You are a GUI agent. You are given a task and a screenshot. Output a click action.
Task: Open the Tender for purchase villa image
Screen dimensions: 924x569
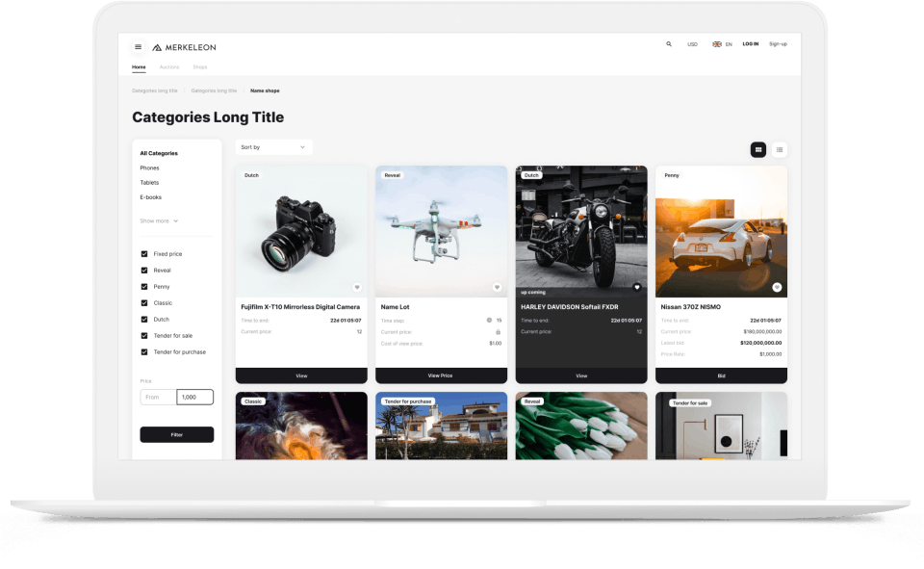tap(441, 426)
